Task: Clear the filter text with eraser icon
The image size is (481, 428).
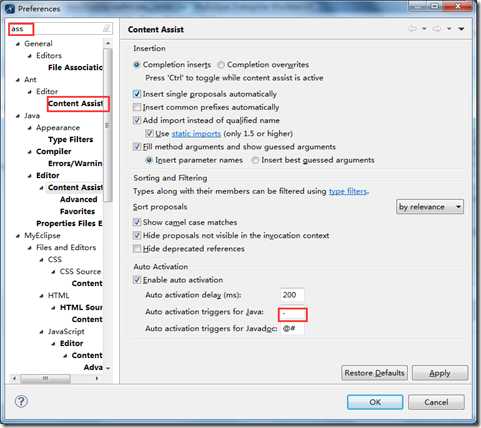Action: coord(106,29)
